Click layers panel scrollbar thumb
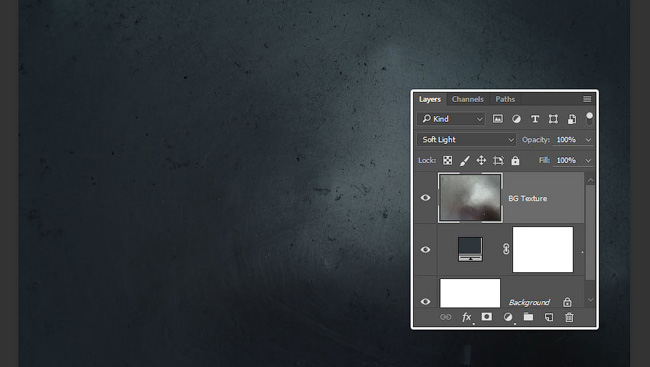This screenshot has height=367, width=650. [x=590, y=232]
